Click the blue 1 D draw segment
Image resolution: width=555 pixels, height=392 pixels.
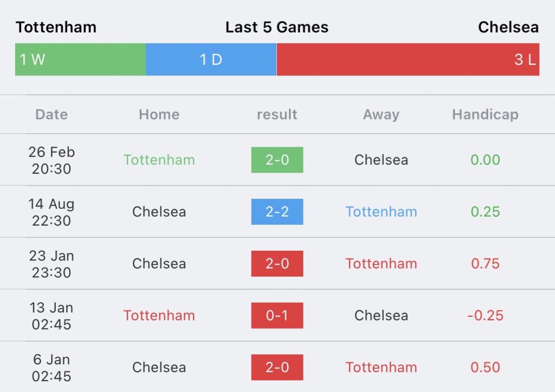(x=211, y=60)
